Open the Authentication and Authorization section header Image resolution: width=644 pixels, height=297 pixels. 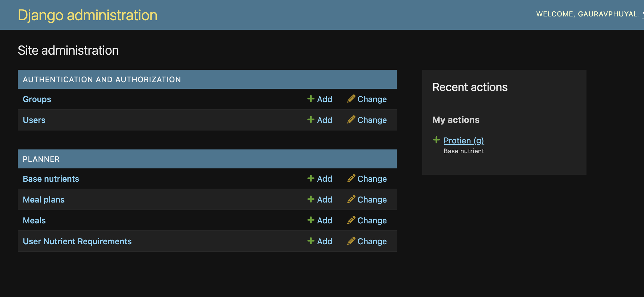[x=102, y=80]
